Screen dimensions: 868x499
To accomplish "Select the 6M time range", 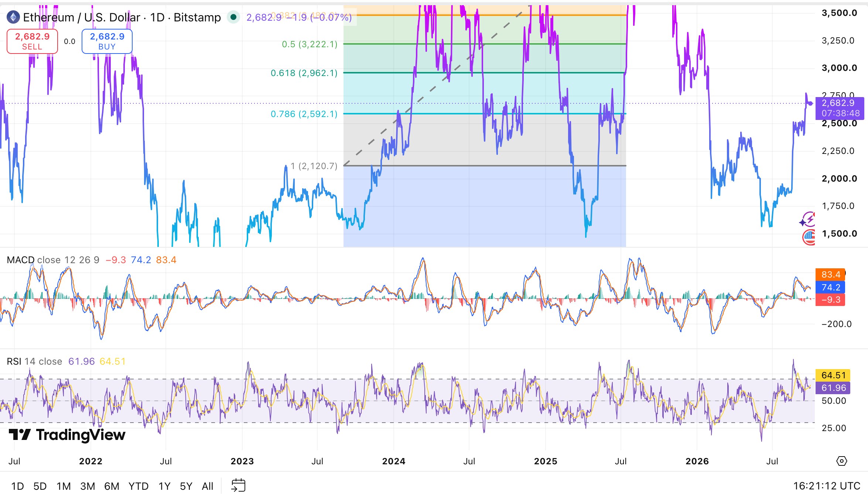I will 112,486.
